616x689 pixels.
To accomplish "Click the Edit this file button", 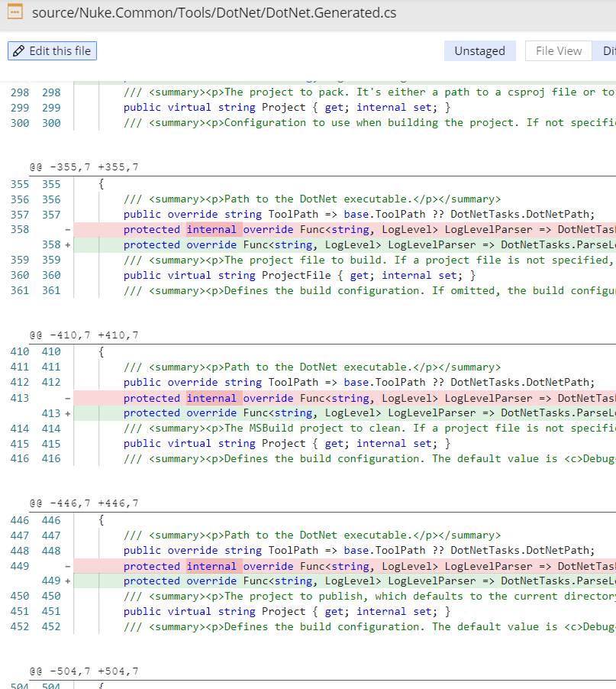I will [52, 51].
